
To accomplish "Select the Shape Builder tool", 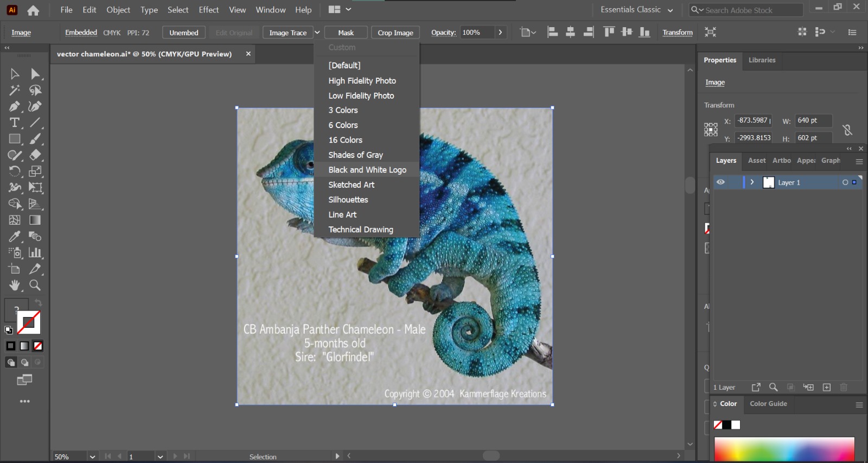I will click(15, 204).
